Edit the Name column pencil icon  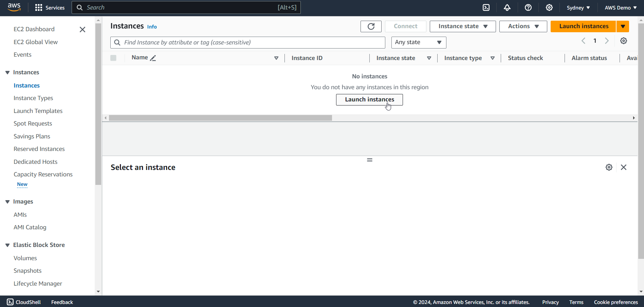(153, 58)
